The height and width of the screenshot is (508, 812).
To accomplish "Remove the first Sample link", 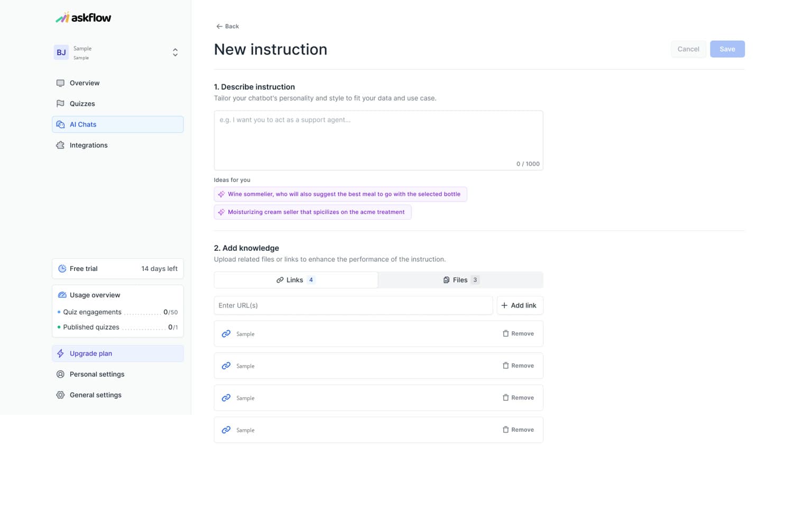I will coord(518,334).
